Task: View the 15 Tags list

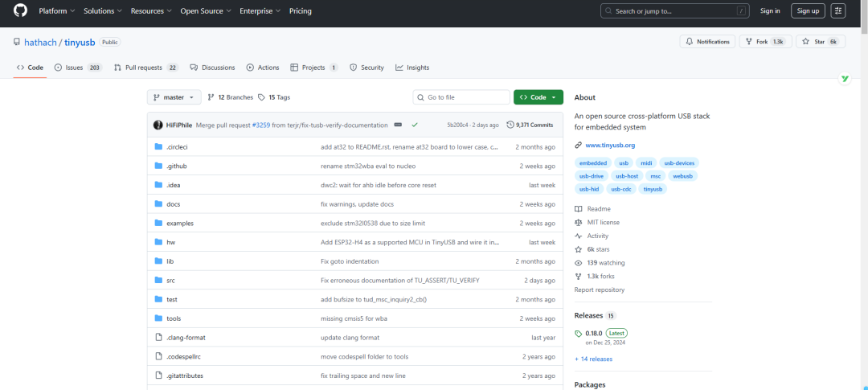Action: [x=274, y=97]
